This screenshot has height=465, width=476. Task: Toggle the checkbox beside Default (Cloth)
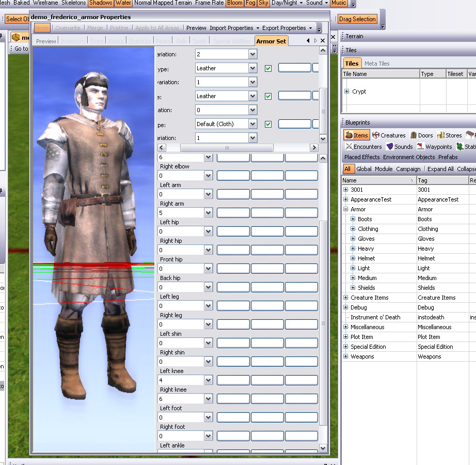pos(268,124)
